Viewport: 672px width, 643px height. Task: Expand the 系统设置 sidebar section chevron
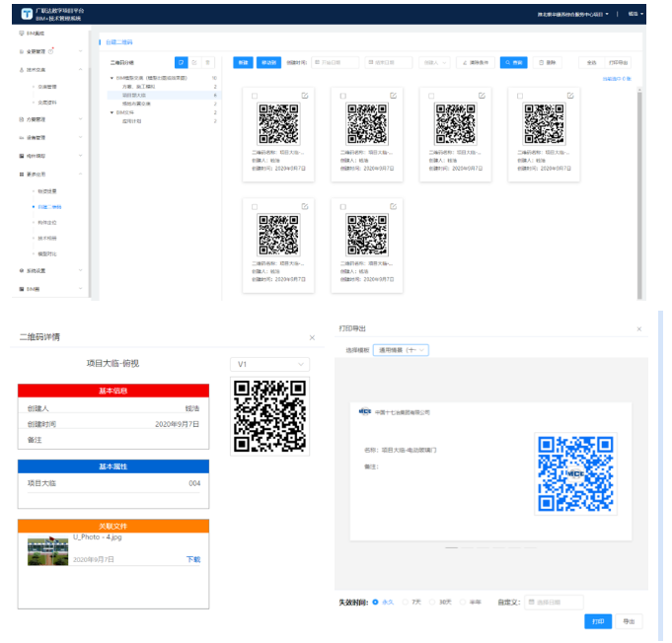(x=81, y=270)
